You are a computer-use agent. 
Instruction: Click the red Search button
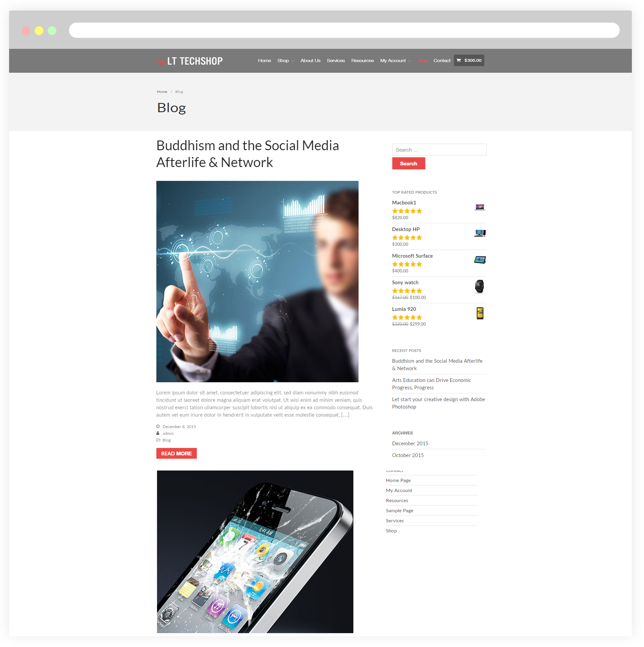point(408,163)
